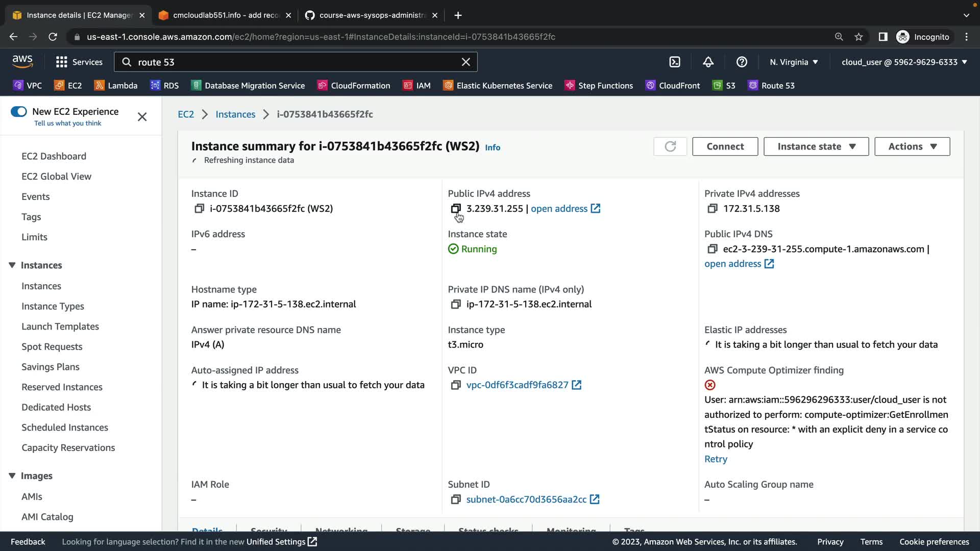Viewport: 980px width, 551px height.
Task: Click the AWS logo home icon
Action: tap(22, 62)
